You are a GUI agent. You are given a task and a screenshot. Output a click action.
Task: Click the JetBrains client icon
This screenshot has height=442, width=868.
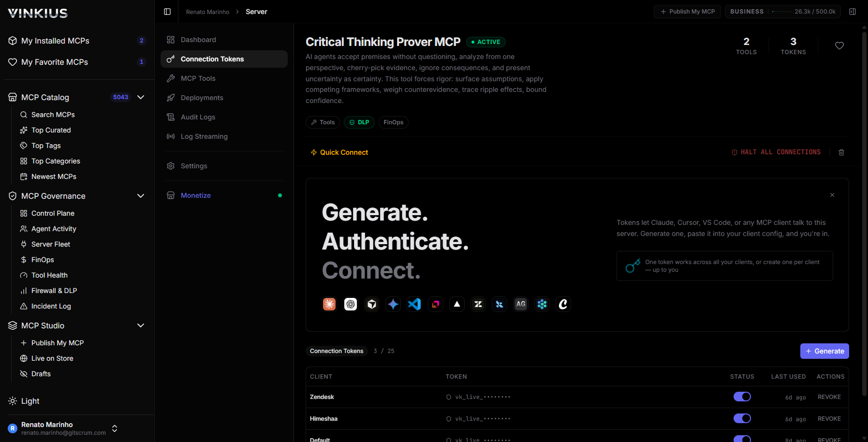pyautogui.click(x=436, y=304)
